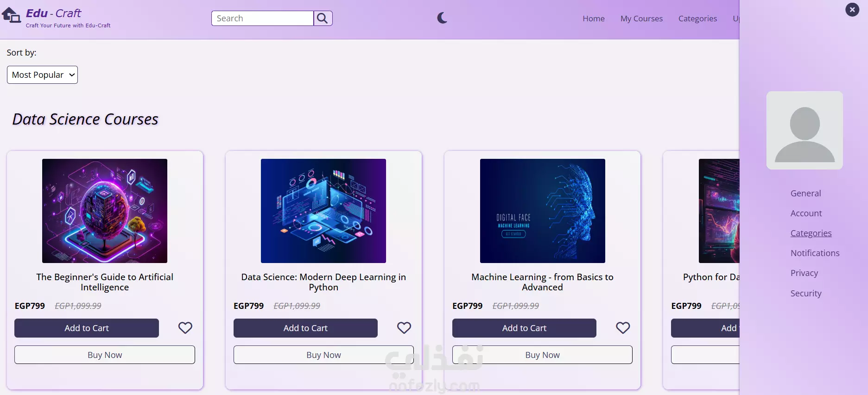Click EGP799 price on Beginner's Guide card
The width and height of the screenshot is (868, 395).
click(x=30, y=306)
